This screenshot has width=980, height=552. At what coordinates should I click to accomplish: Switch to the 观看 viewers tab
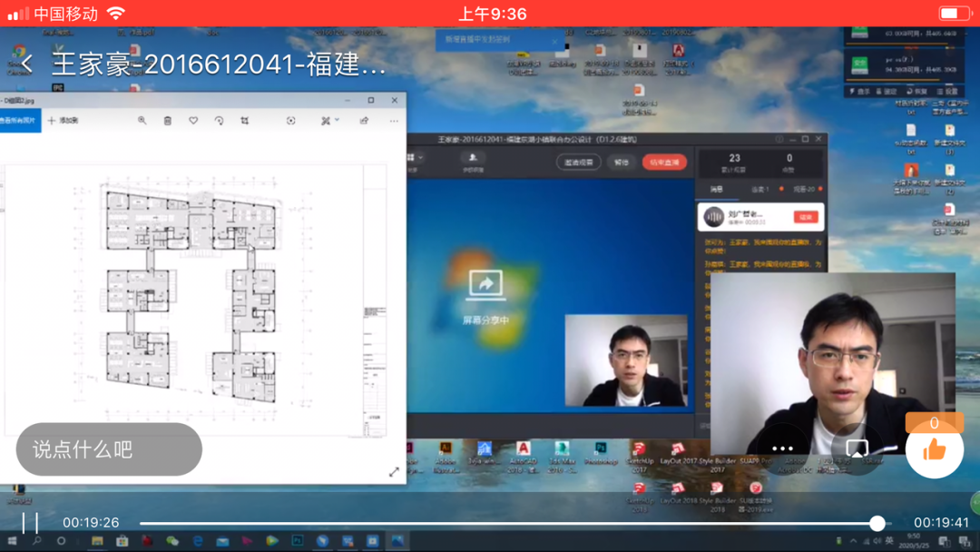coord(803,190)
